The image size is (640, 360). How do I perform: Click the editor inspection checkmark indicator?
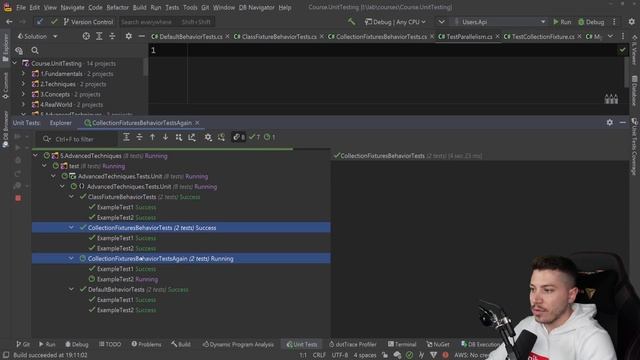[622, 50]
